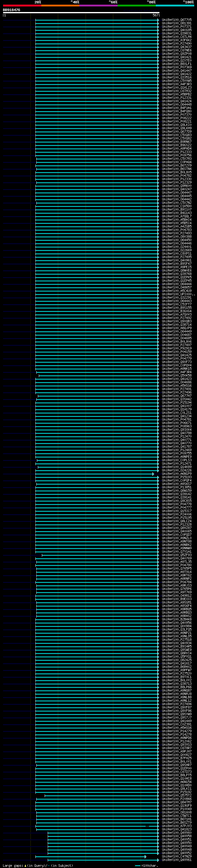Click alignment arrowhead of UniRef100_A6N1P9
The image size is (197, 868).
pyautogui.click(x=153, y=474)
